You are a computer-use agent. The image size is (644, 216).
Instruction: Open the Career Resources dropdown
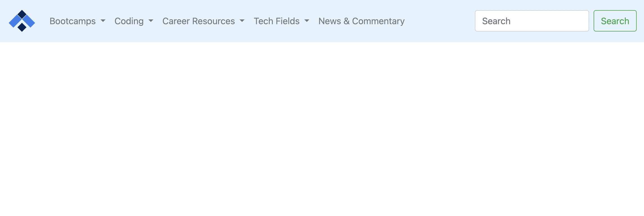[x=204, y=21]
